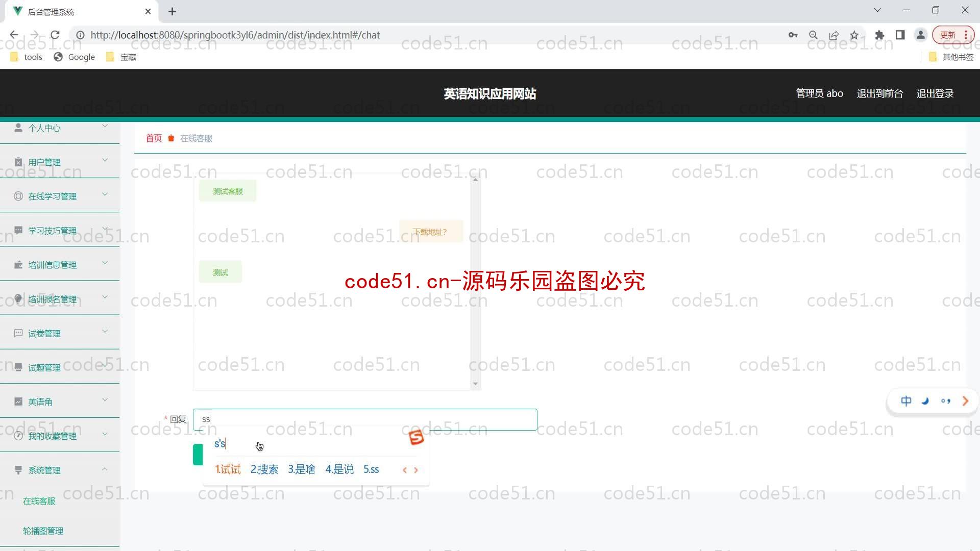The height and width of the screenshot is (551, 980).
Task: Click chevron beside 我的收藏管理
Action: click(105, 434)
